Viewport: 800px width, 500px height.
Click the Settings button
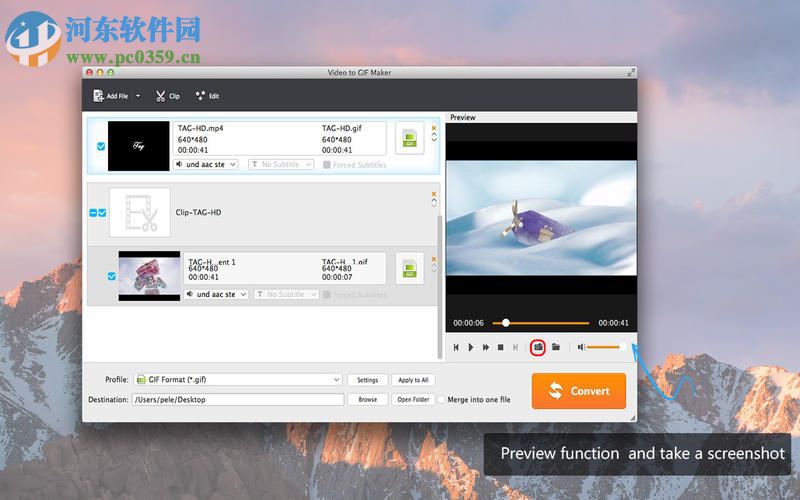[367, 380]
